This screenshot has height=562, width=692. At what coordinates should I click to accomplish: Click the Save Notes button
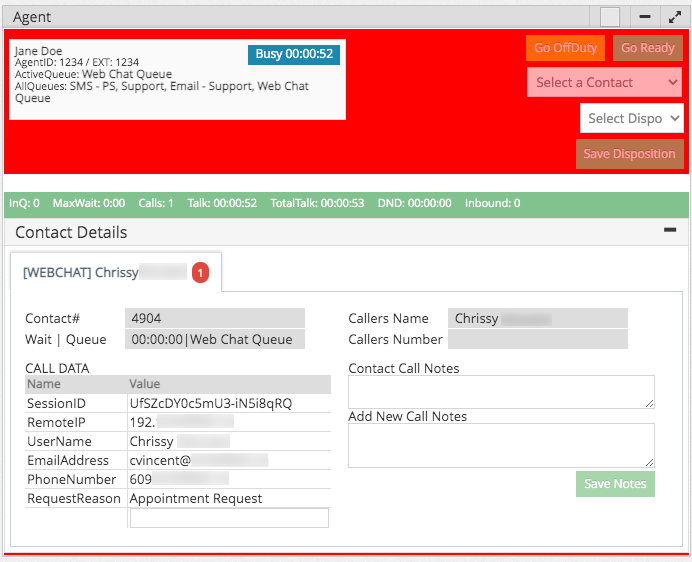615,484
